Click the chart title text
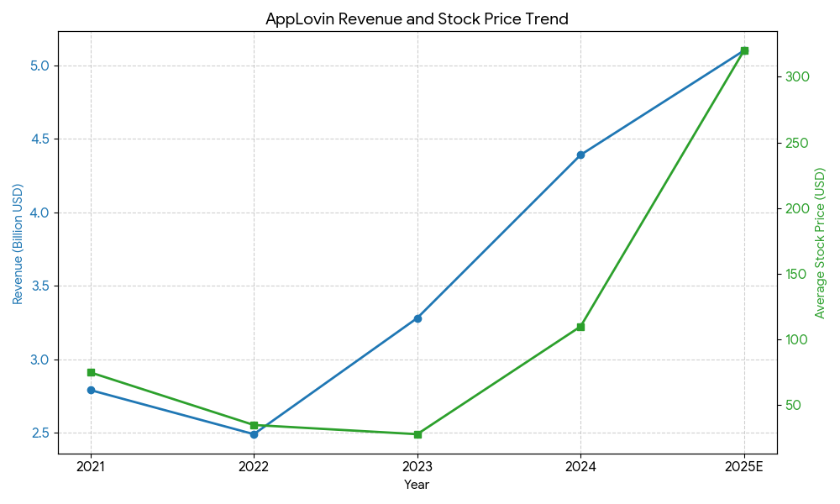Screen dimensions: 840x504 pos(416,16)
